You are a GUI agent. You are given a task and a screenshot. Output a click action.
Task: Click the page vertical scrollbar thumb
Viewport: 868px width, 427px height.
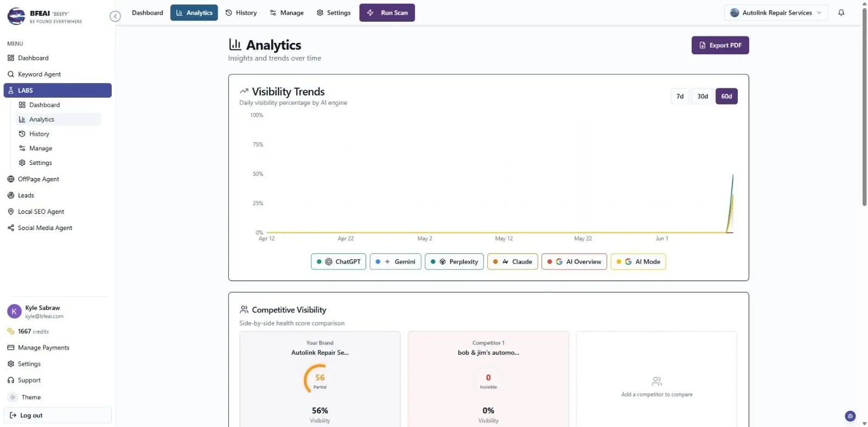864,106
